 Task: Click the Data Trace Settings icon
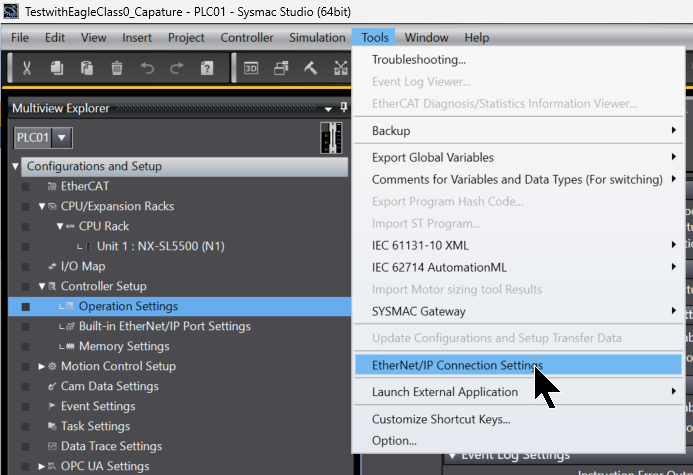coord(52,446)
